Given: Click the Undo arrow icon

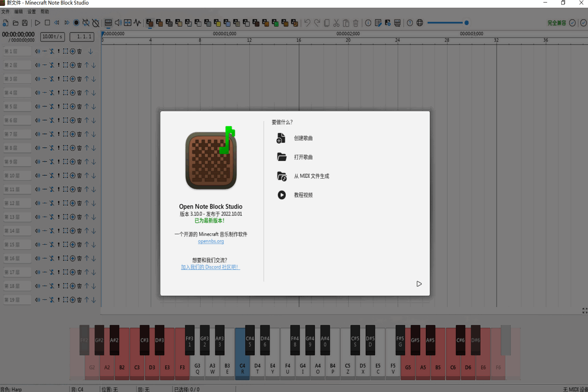Looking at the screenshot, I should tap(306, 22).
